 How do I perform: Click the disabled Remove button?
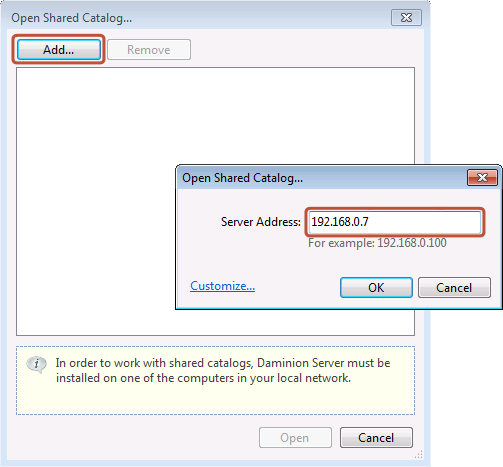(149, 50)
